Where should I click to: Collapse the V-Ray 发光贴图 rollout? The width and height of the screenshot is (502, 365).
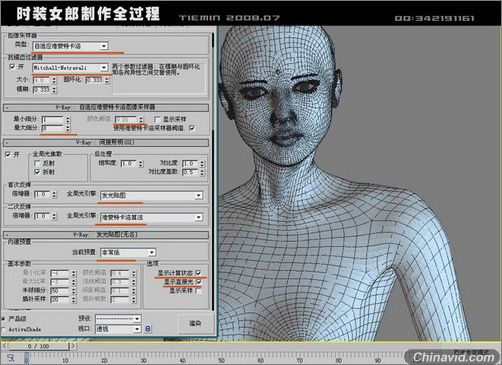pyautogui.click(x=106, y=235)
